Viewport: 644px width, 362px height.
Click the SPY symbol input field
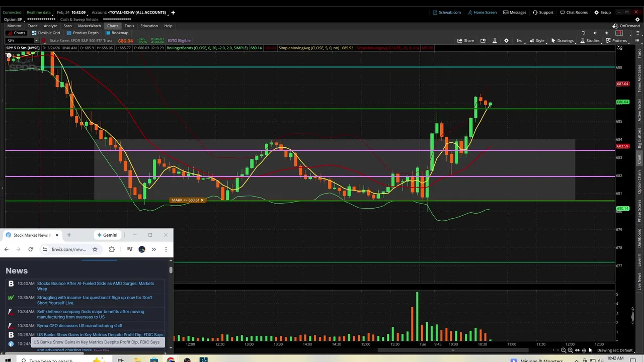19,41
